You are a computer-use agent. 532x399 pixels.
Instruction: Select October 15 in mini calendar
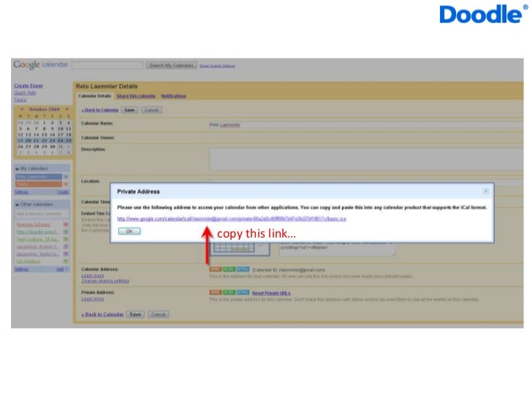click(45, 134)
